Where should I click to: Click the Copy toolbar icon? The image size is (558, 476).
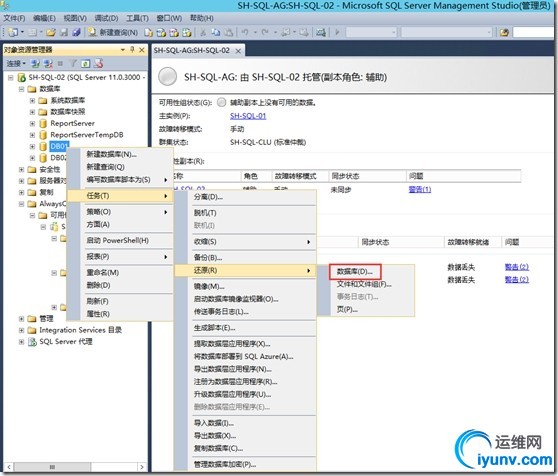[216, 33]
